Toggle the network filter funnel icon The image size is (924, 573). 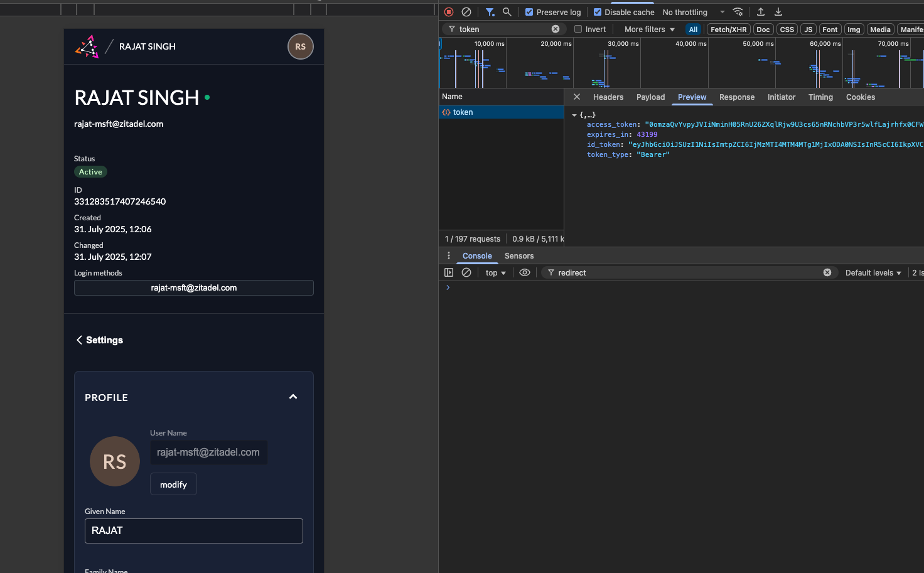pos(490,12)
